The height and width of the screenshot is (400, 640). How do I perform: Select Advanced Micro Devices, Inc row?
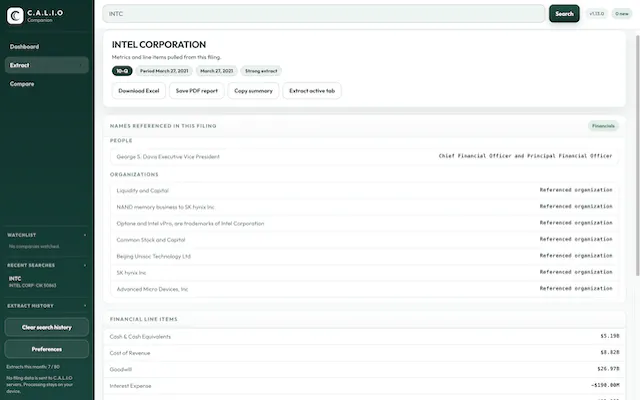tap(364, 289)
